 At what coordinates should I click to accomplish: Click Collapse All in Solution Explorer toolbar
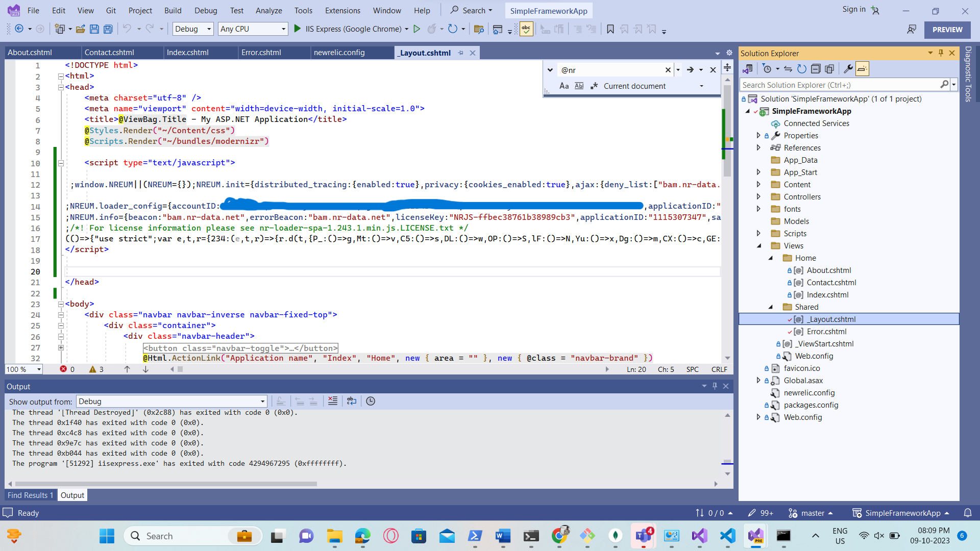pos(816,69)
